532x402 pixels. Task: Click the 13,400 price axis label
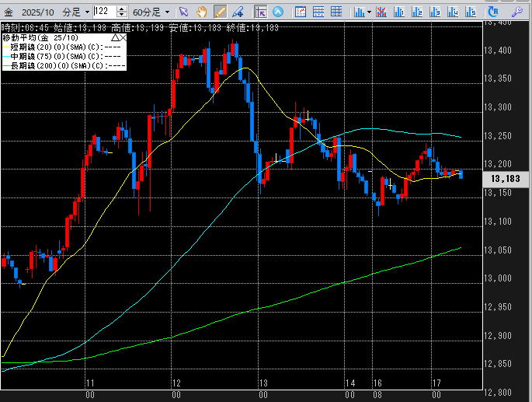(x=497, y=51)
